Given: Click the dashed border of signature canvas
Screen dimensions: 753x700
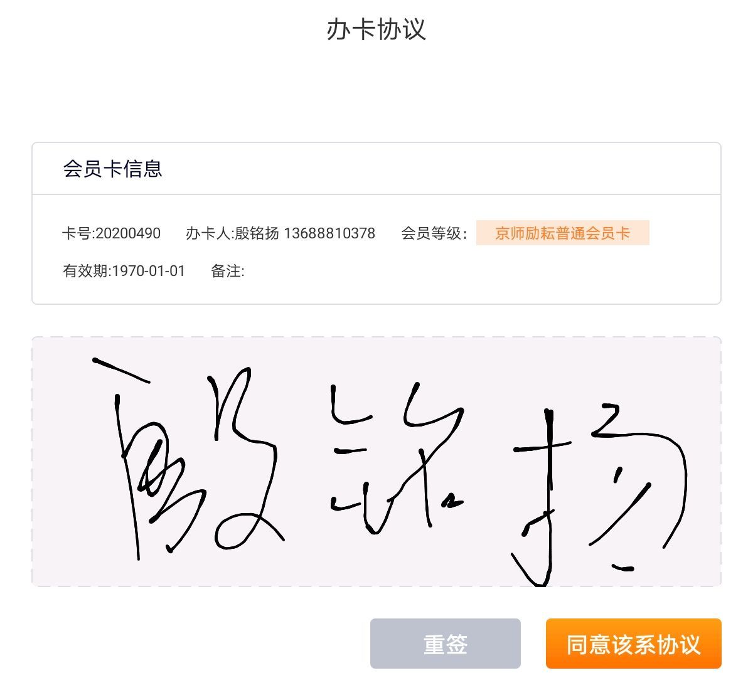Looking at the screenshot, I should [376, 337].
